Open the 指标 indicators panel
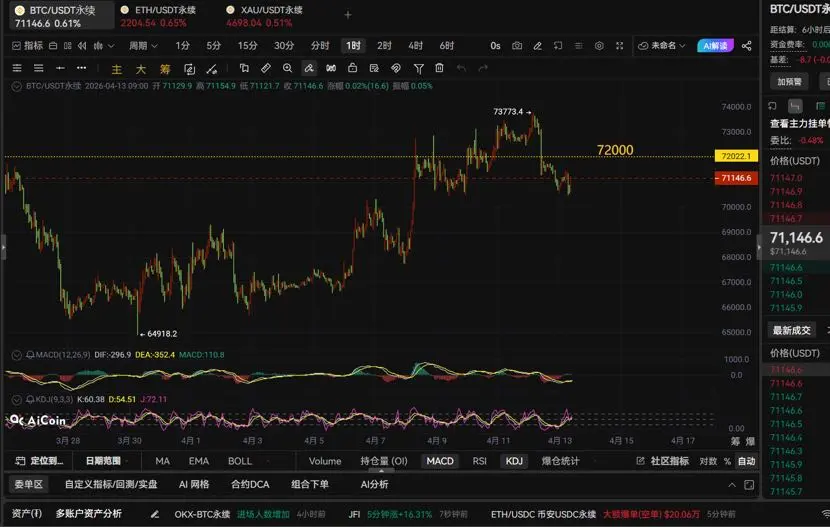 click(x=28, y=46)
